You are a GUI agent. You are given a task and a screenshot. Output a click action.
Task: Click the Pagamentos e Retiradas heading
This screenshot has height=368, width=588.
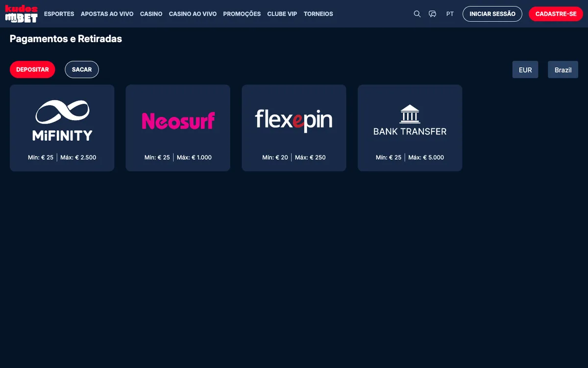(66, 39)
